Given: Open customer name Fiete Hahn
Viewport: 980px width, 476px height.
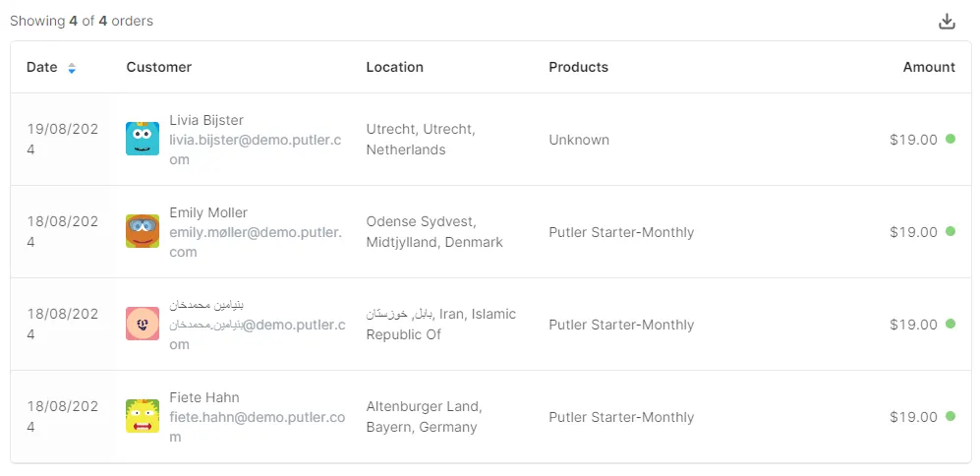Looking at the screenshot, I should (x=204, y=397).
